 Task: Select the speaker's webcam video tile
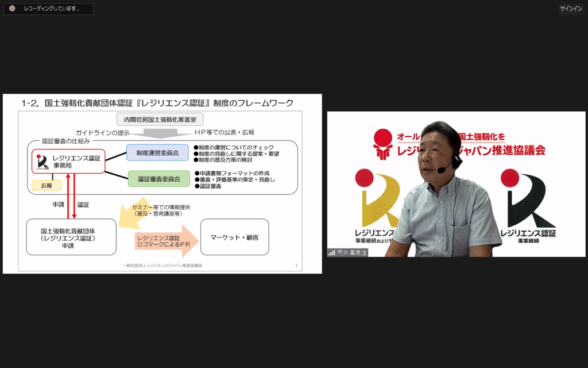point(456,184)
